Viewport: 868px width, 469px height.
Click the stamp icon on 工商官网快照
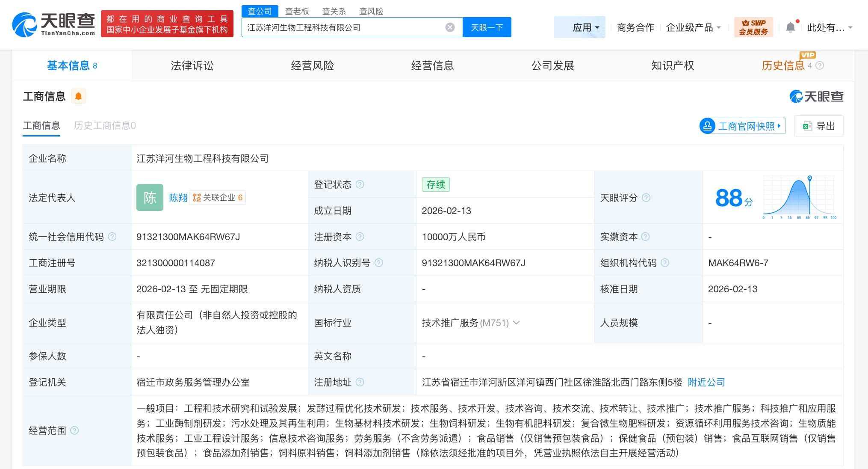707,126
